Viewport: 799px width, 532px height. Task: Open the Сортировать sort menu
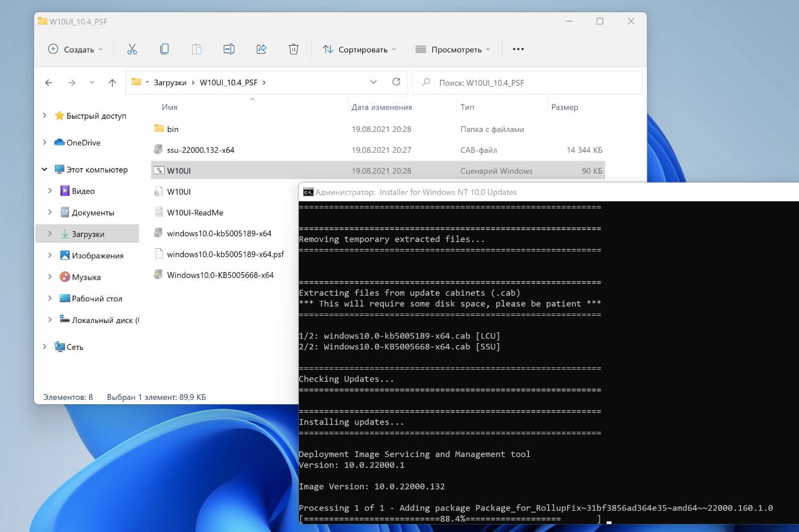tap(360, 50)
